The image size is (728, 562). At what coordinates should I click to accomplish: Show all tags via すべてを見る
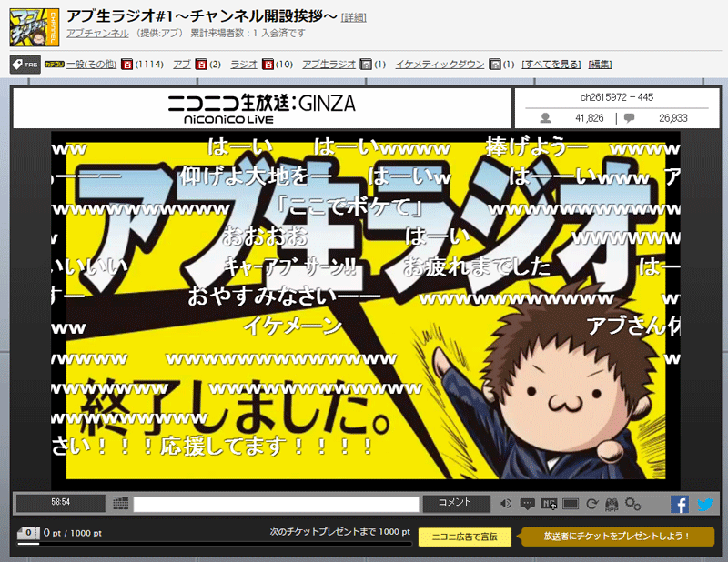coord(551,64)
